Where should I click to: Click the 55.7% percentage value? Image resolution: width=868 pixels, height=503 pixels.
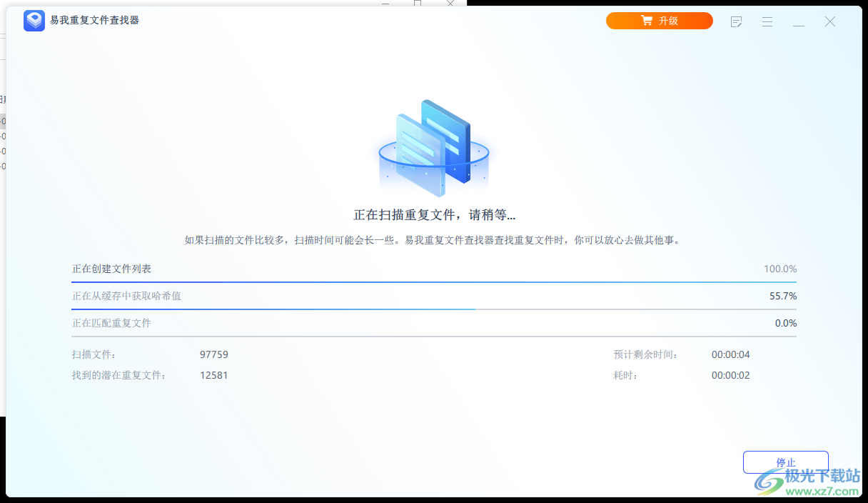[x=783, y=296]
